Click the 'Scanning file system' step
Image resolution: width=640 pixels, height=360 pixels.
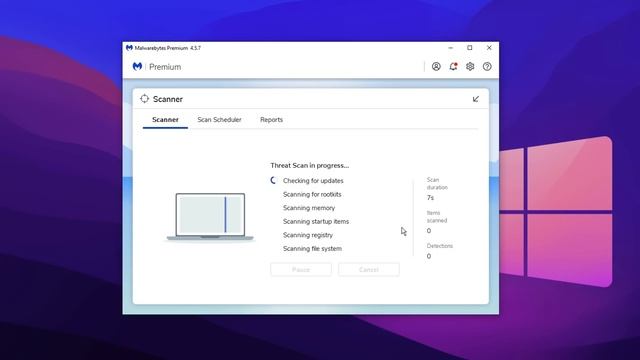(312, 249)
